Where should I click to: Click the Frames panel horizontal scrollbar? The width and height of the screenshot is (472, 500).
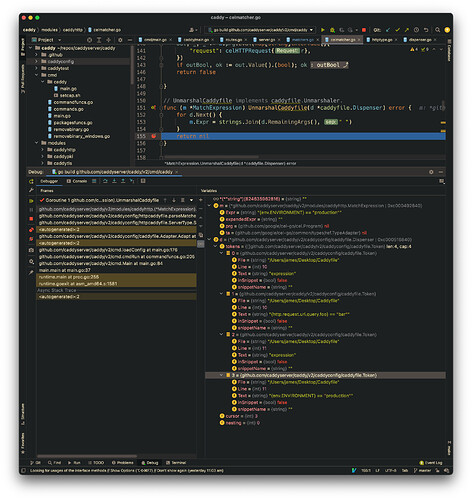point(87,456)
